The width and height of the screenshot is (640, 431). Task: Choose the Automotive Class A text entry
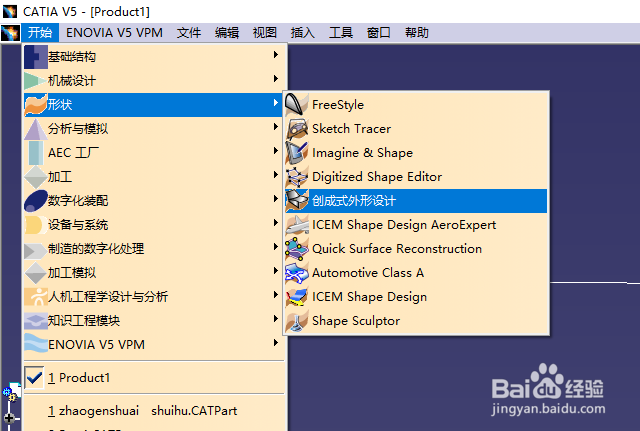(368, 273)
